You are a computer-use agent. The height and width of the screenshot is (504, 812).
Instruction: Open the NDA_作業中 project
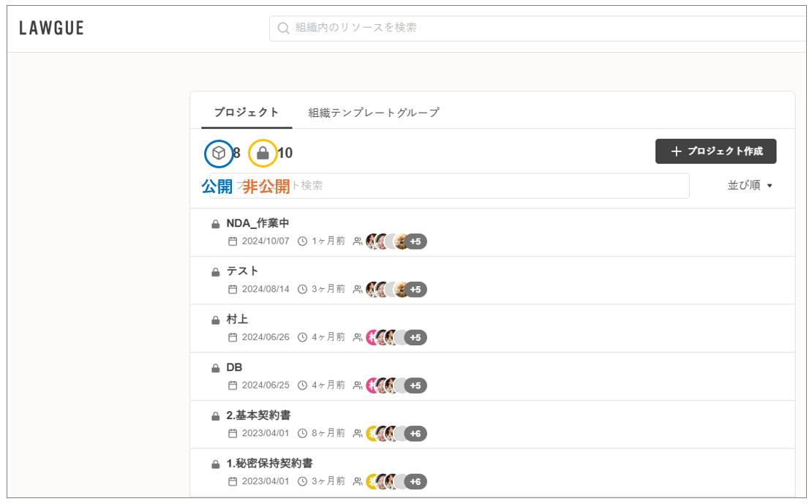pyautogui.click(x=257, y=223)
